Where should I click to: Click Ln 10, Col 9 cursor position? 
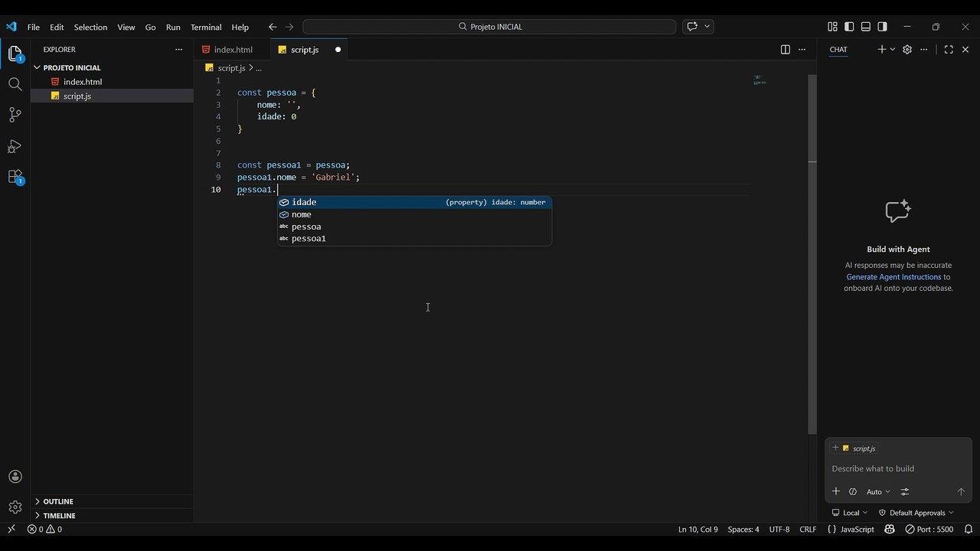point(698,530)
